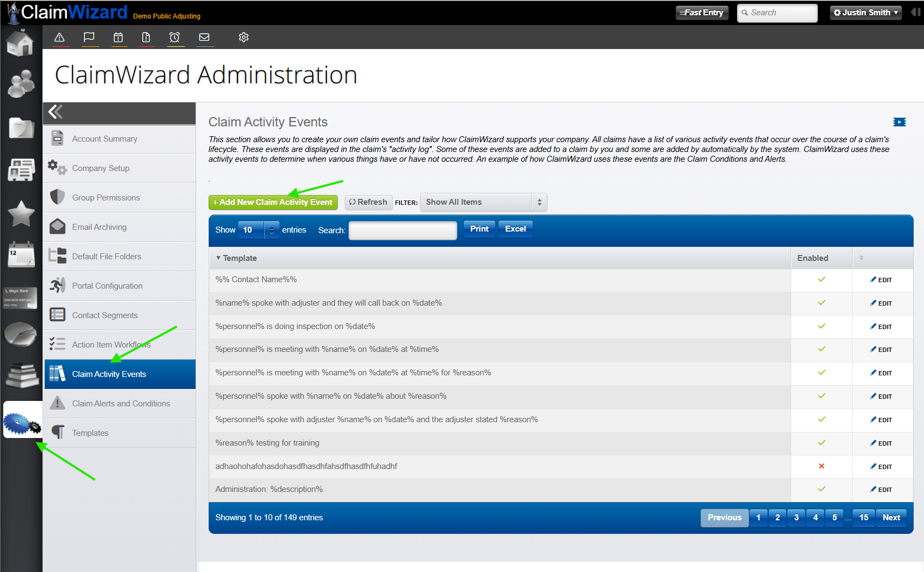Open the home house icon in left sidebar

point(21,42)
